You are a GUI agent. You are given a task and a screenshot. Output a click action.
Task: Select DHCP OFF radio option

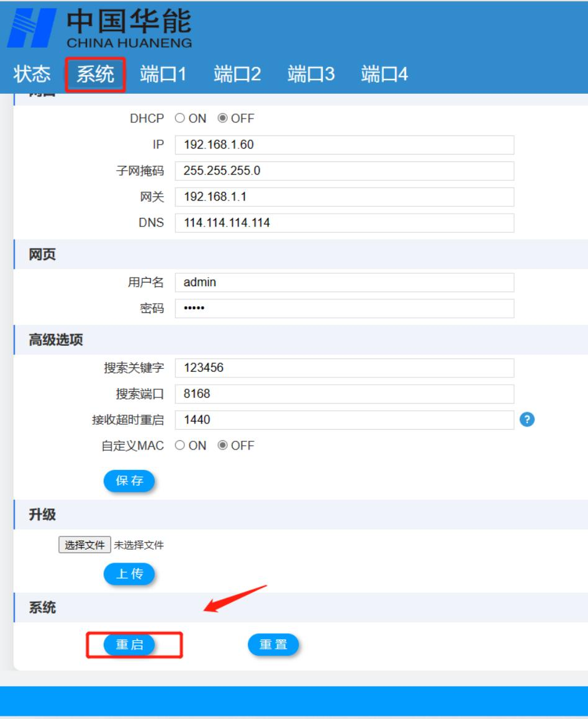tap(221, 118)
